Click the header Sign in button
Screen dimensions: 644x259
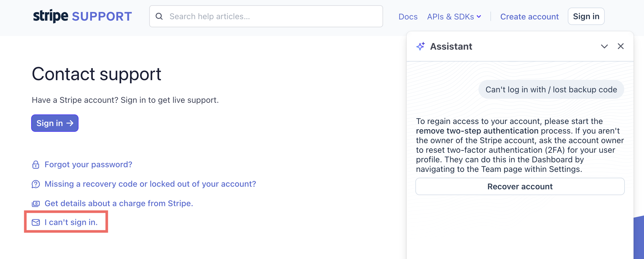pos(586,16)
